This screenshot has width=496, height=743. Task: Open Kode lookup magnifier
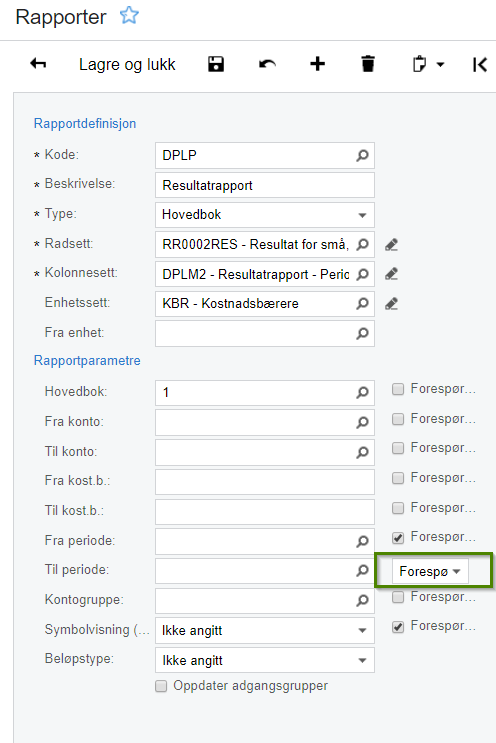pos(362,155)
